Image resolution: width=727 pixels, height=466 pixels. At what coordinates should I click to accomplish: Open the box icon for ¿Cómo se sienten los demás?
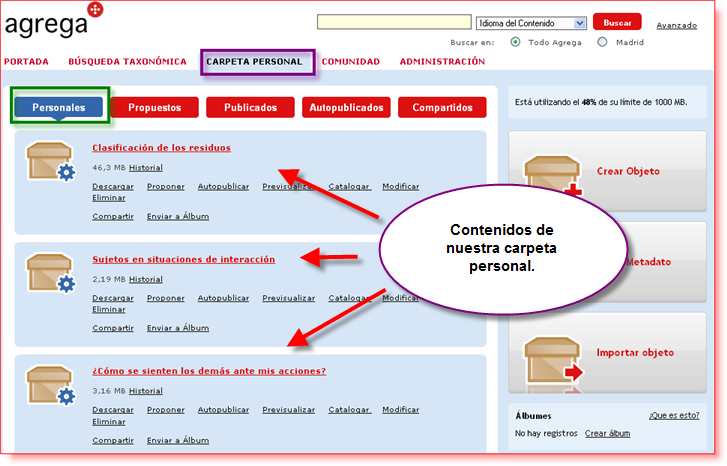(50, 385)
